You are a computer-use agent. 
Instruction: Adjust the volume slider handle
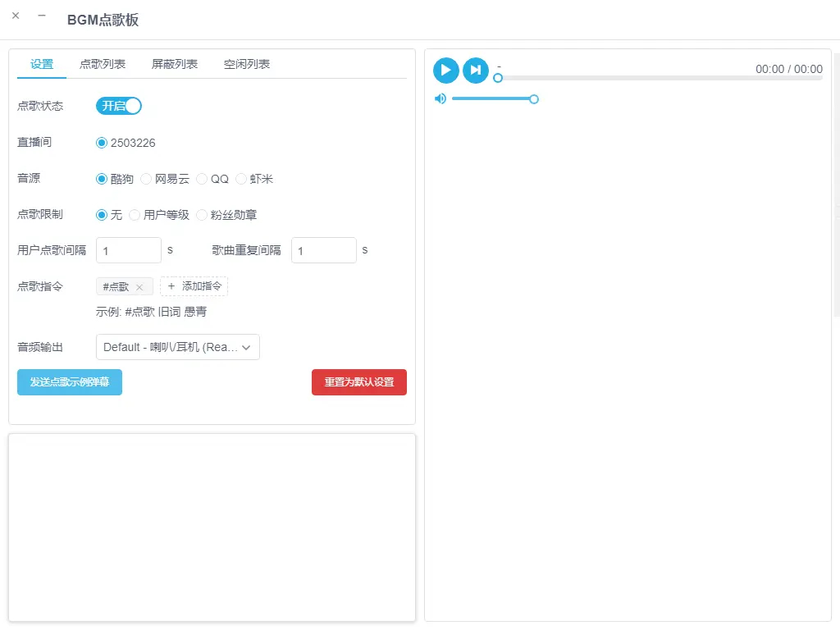[x=533, y=99]
